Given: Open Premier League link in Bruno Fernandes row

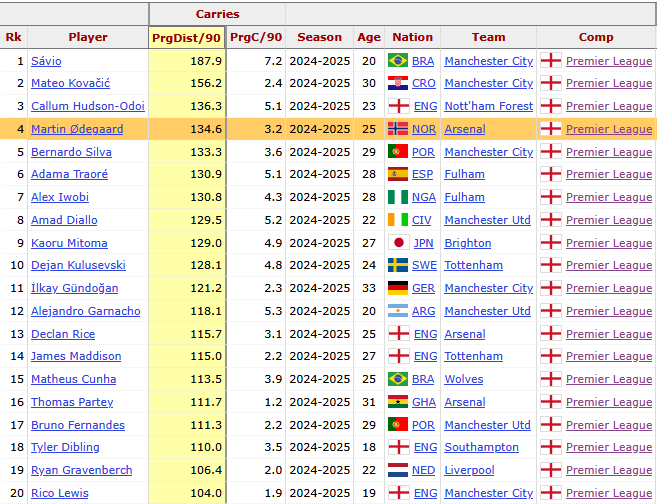Looking at the screenshot, I should tap(609, 425).
